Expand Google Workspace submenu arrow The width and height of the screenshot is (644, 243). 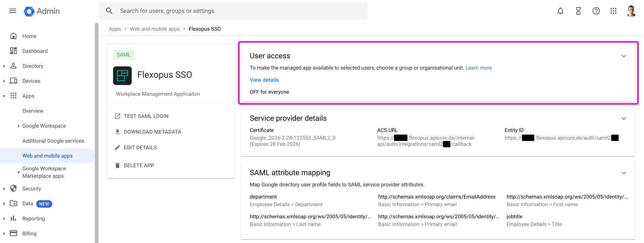[19, 126]
